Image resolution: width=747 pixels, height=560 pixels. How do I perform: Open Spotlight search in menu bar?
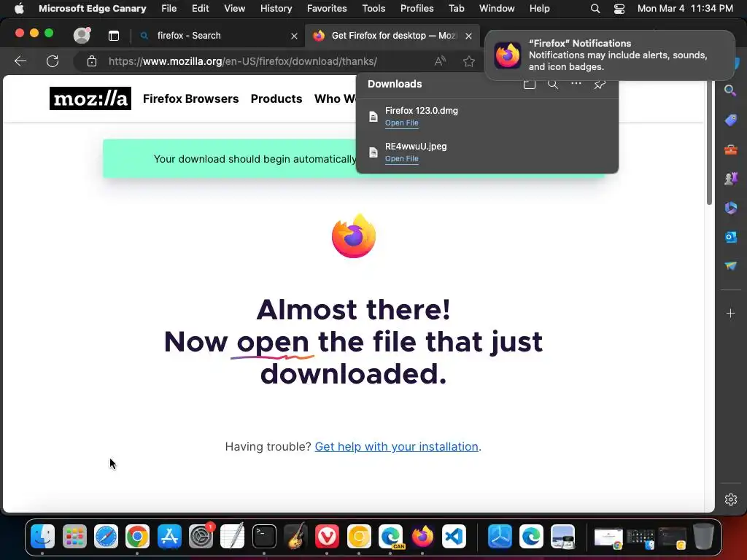pos(595,9)
